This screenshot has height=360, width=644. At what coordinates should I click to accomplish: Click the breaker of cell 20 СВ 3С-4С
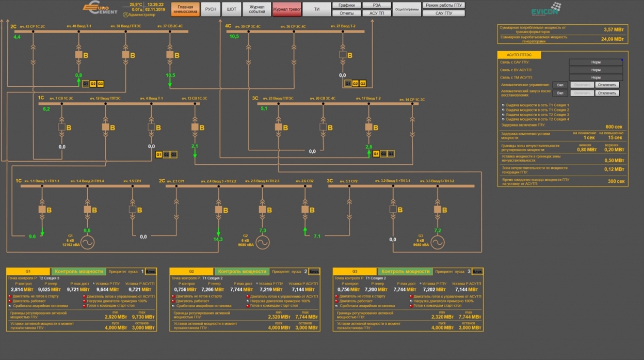323,127
